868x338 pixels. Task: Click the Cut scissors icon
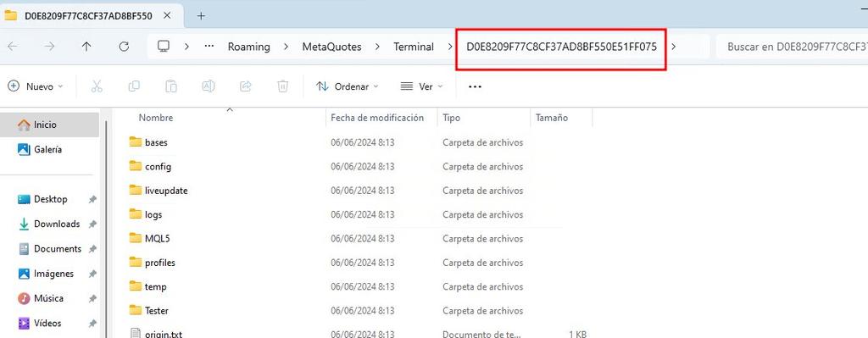tap(97, 86)
